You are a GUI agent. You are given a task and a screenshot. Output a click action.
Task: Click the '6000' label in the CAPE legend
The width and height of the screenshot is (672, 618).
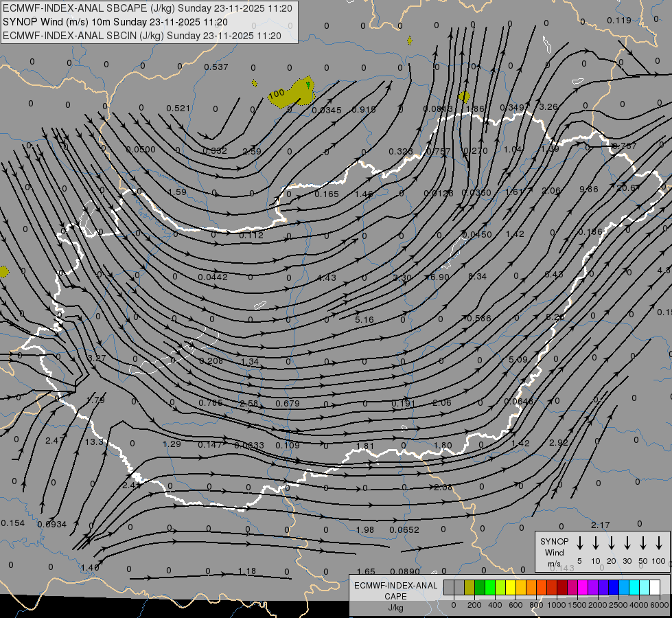tap(660, 605)
